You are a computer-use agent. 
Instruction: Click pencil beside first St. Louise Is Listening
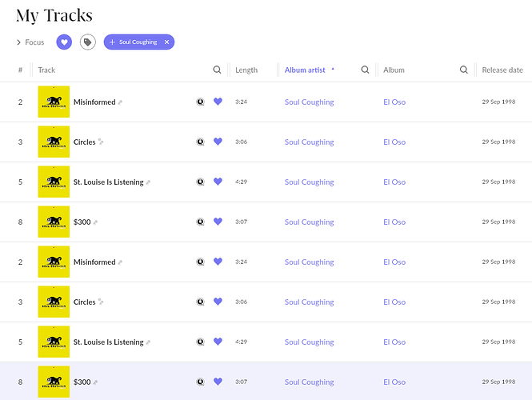148,182
